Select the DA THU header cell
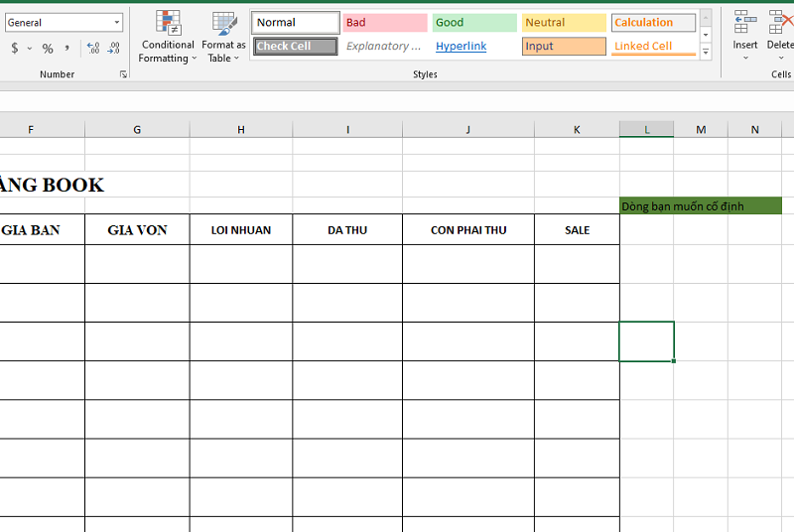Viewport: 794px width, 532px height. pyautogui.click(x=347, y=230)
